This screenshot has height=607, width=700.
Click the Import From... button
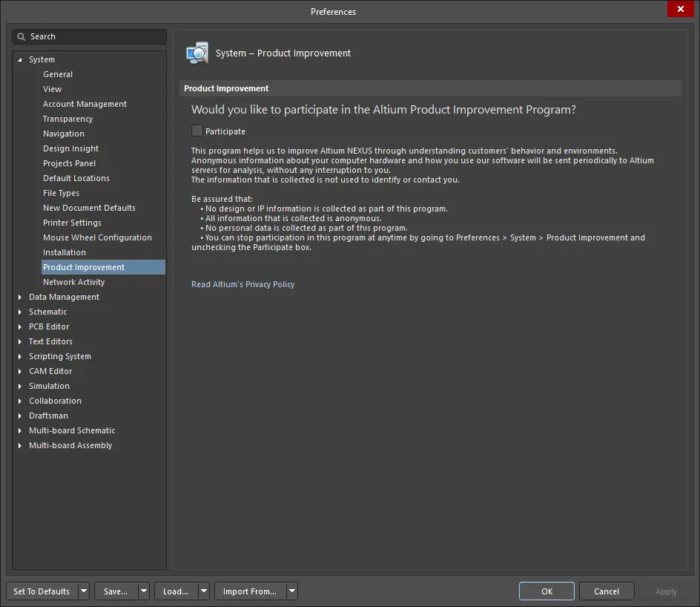click(x=250, y=591)
